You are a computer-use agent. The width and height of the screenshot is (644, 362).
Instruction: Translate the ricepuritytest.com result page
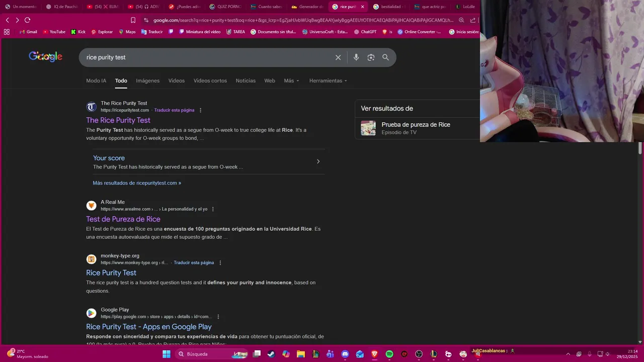pyautogui.click(x=174, y=110)
